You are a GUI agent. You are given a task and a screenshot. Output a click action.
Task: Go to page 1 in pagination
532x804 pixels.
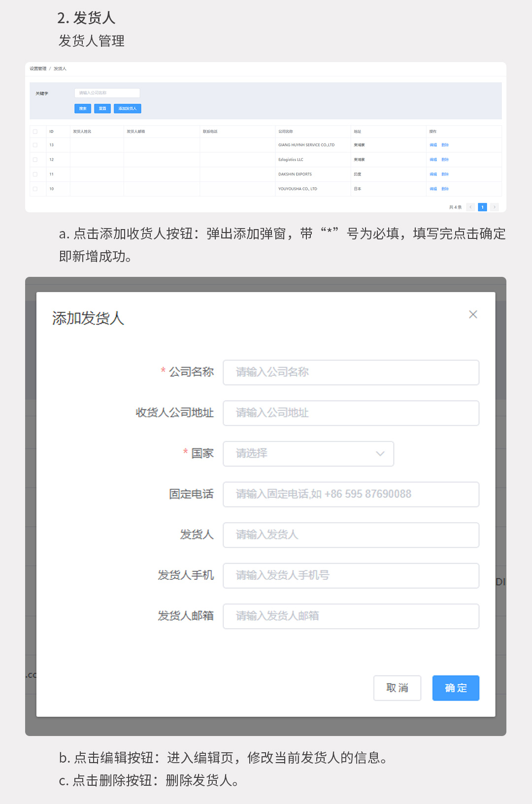[482, 207]
